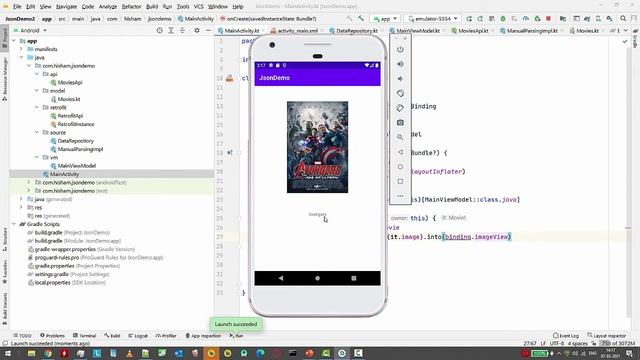Open the app run configuration dropdown
This screenshot has width=640, height=360.
385,19
